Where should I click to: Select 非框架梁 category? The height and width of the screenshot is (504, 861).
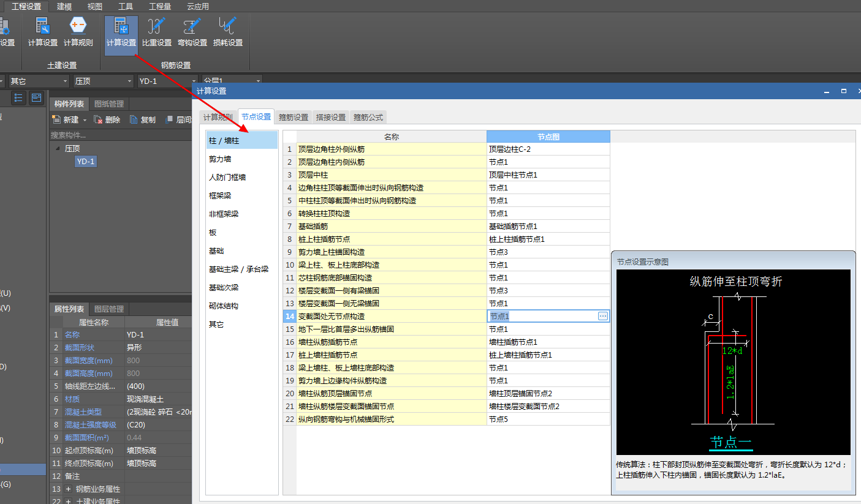point(242,214)
